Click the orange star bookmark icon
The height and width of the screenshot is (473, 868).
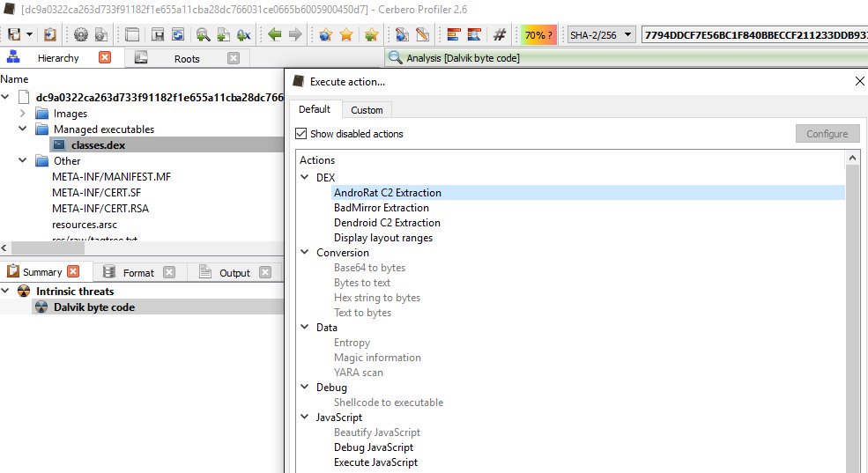[347, 35]
